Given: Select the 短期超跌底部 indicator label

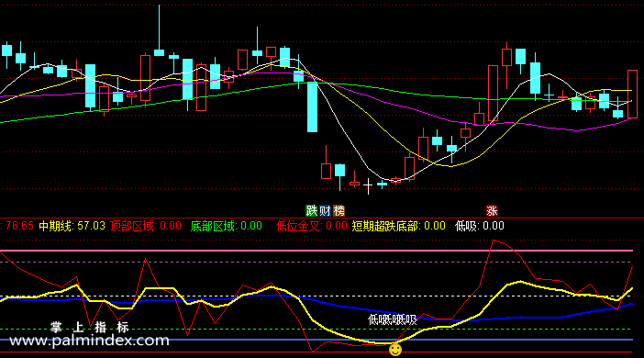Looking at the screenshot, I should point(385,226).
